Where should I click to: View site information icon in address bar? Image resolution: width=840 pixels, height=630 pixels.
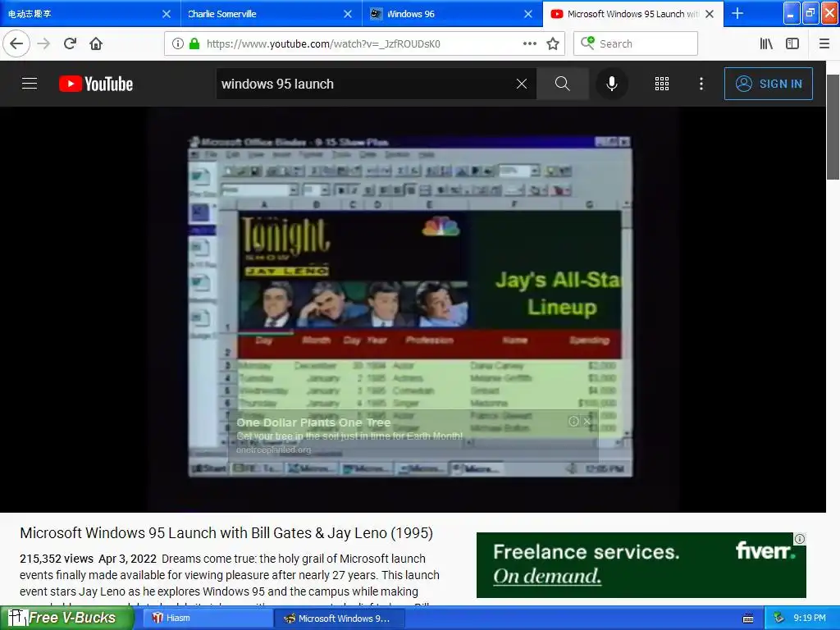click(178, 43)
